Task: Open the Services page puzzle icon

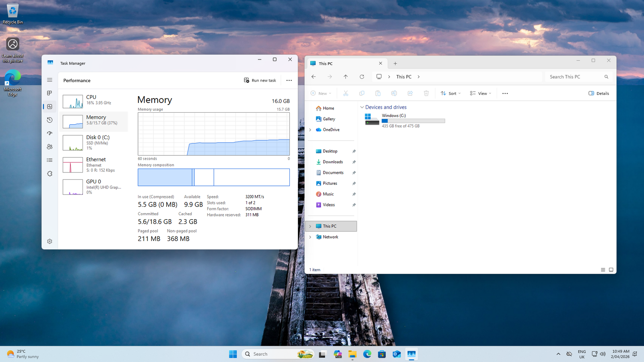Action: click(x=50, y=174)
